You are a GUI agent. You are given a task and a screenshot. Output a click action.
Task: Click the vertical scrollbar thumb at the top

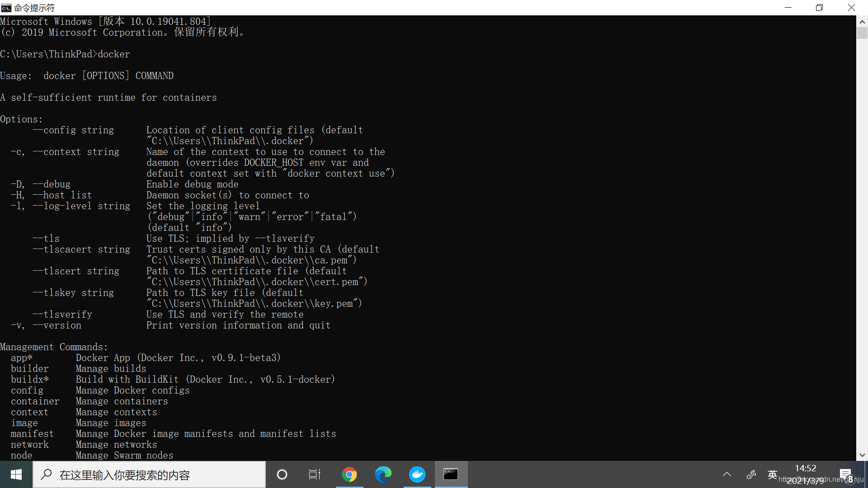coord(862,33)
